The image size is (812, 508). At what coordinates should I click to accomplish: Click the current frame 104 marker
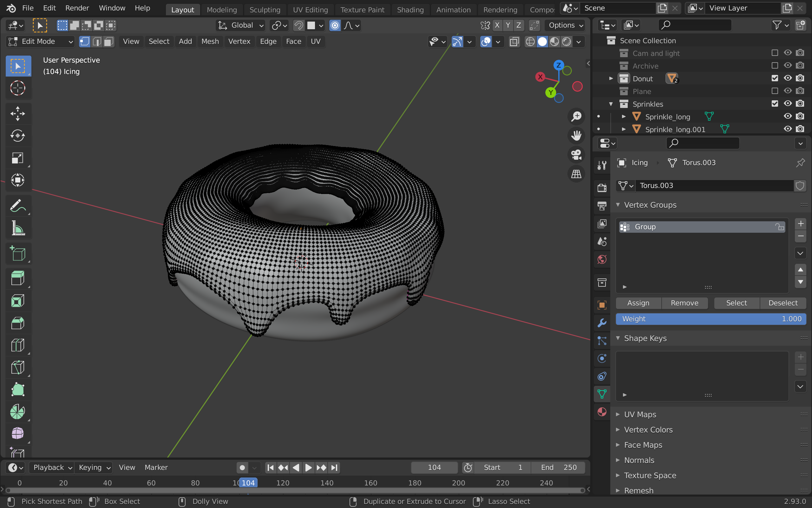point(248,483)
